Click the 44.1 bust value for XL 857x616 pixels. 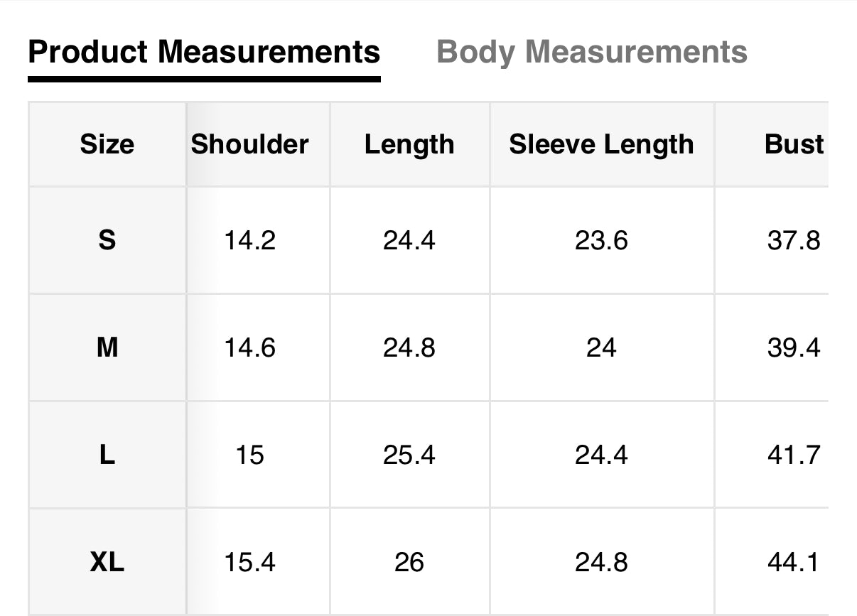(x=794, y=563)
